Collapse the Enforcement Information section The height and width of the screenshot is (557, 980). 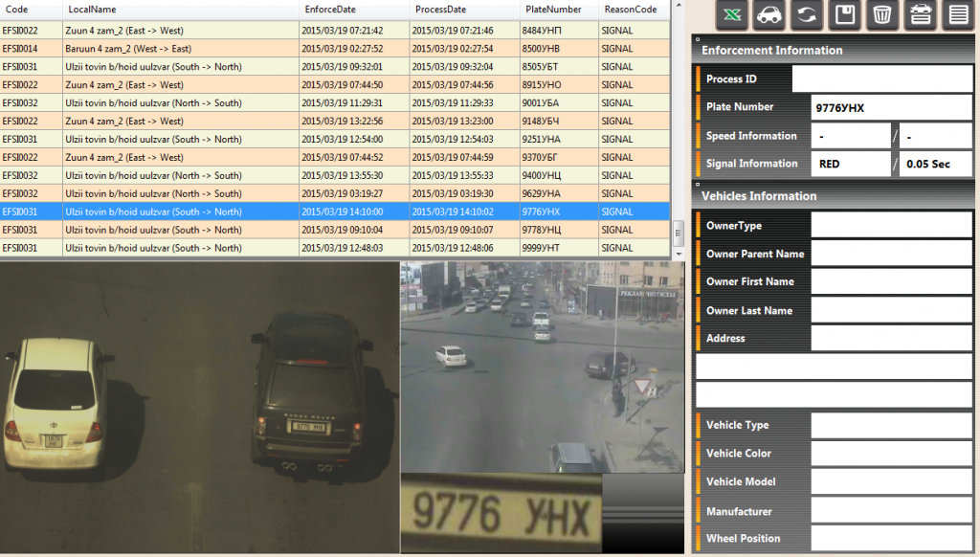(x=698, y=40)
